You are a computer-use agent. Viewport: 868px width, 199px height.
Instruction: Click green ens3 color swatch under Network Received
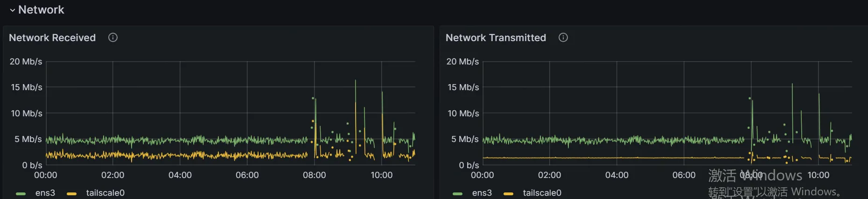(x=21, y=193)
